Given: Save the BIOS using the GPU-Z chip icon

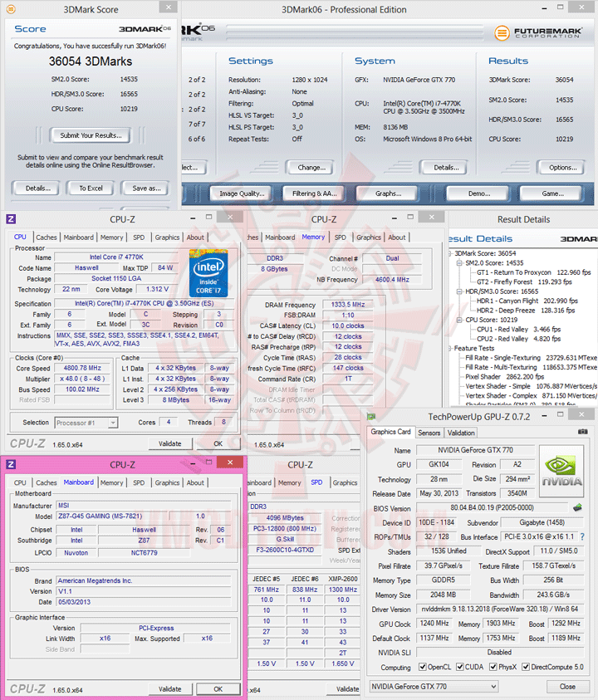Looking at the screenshot, I should coord(577,507).
